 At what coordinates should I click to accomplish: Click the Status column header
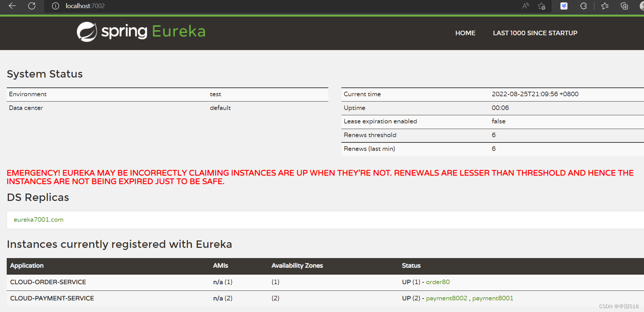[x=411, y=266]
